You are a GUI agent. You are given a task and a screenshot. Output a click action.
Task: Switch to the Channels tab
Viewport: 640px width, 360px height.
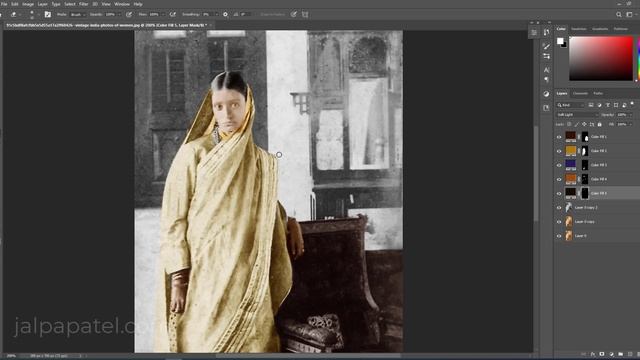point(580,93)
